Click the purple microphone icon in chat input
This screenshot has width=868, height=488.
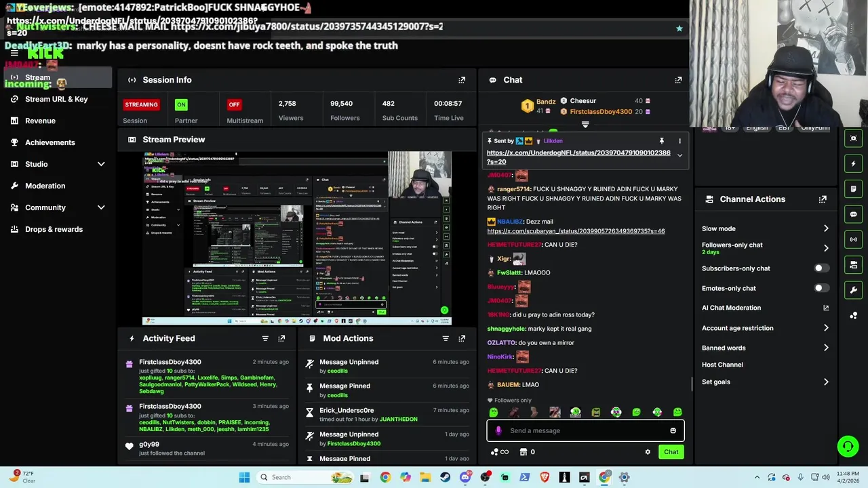(498, 430)
